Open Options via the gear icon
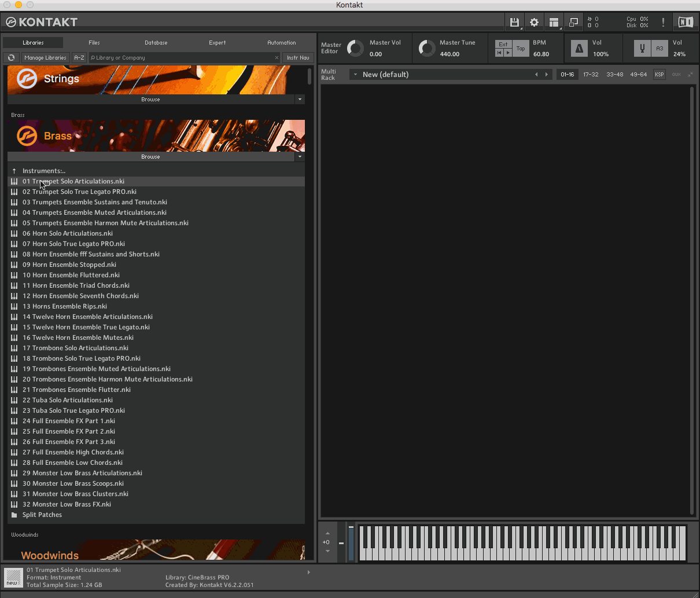 click(534, 23)
